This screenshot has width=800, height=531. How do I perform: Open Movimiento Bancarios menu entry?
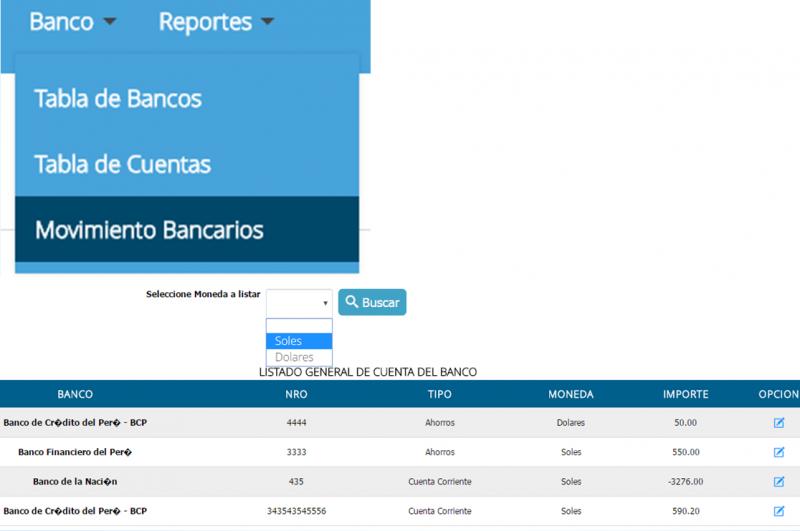click(x=187, y=230)
